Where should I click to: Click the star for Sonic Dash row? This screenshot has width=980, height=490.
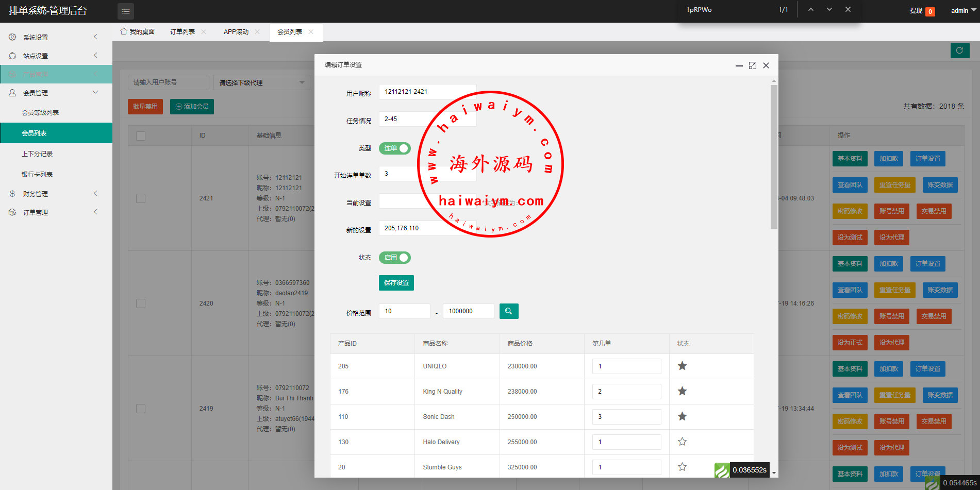[x=682, y=416]
